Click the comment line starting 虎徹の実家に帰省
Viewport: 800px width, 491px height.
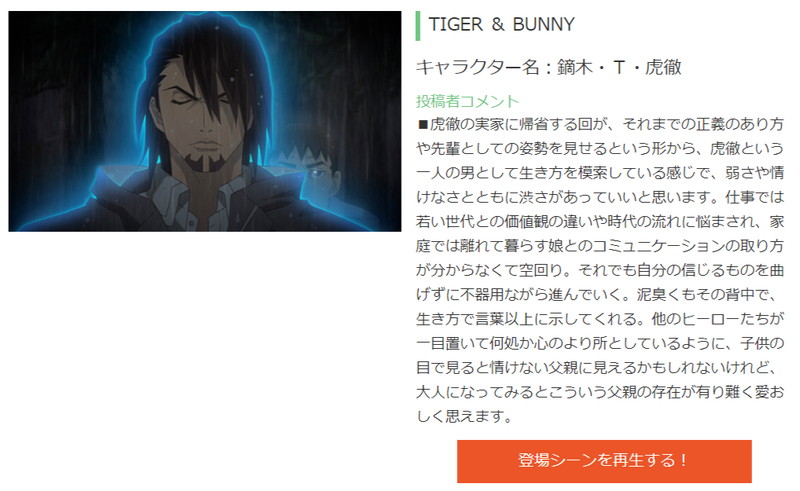tap(600, 125)
